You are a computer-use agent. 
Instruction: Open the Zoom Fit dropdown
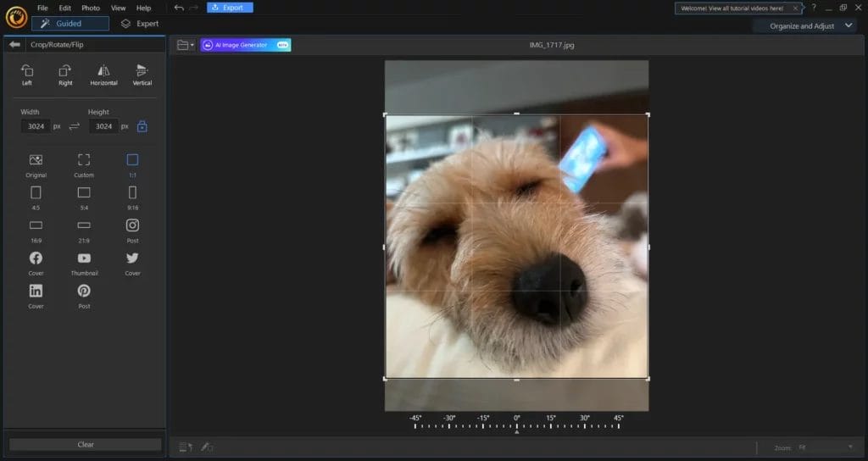825,447
